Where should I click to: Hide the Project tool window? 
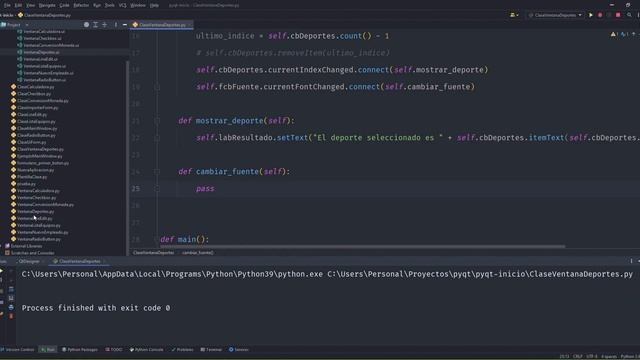point(125,25)
